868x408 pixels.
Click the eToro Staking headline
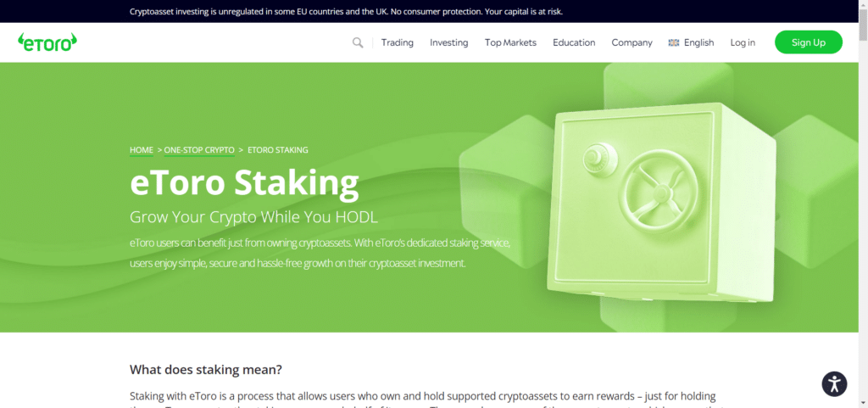(244, 182)
